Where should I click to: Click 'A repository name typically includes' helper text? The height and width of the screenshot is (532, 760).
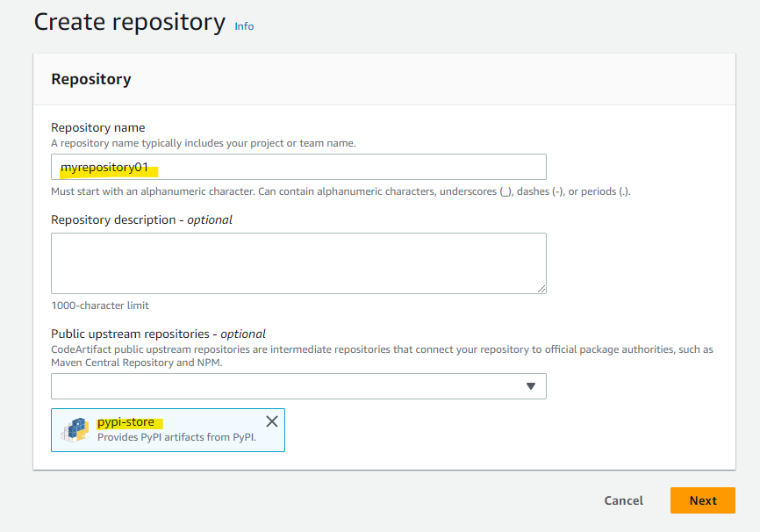point(204,143)
